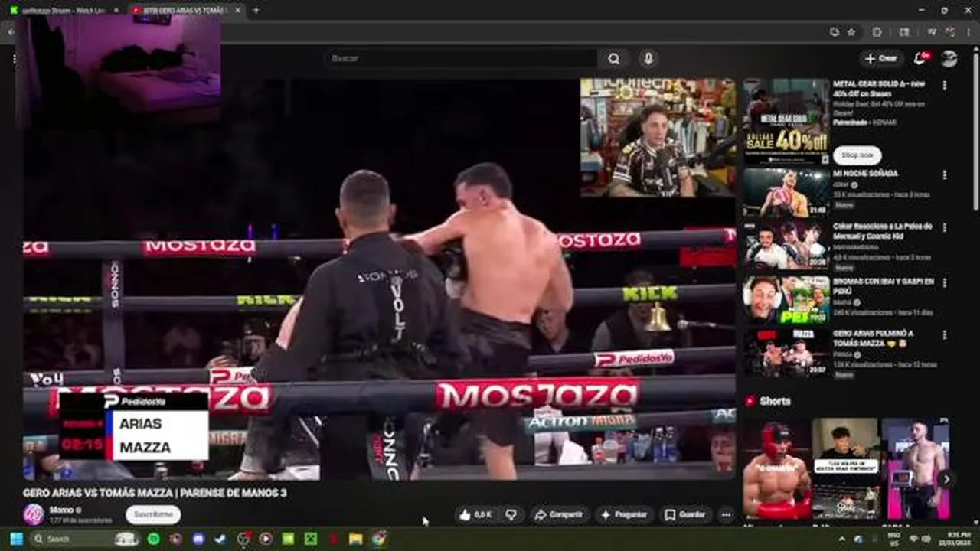Focus the Buscar search field
The height and width of the screenshot is (551, 980).
[x=461, y=59]
